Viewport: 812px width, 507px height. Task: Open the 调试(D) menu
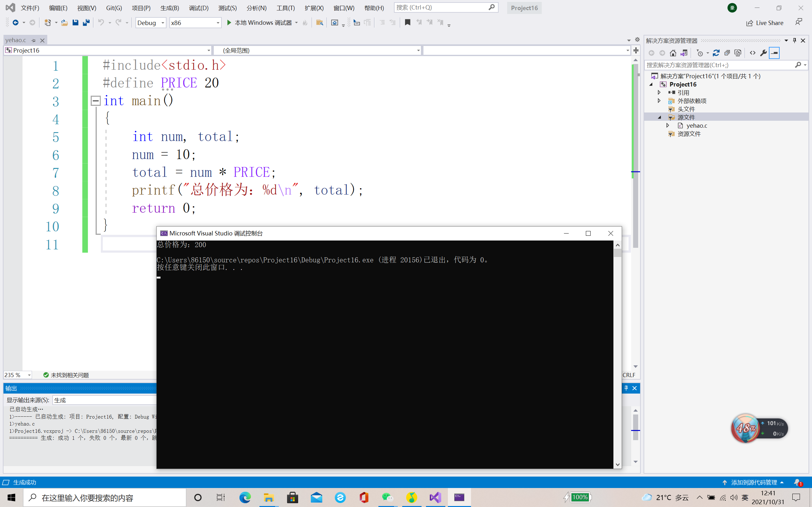pyautogui.click(x=199, y=8)
